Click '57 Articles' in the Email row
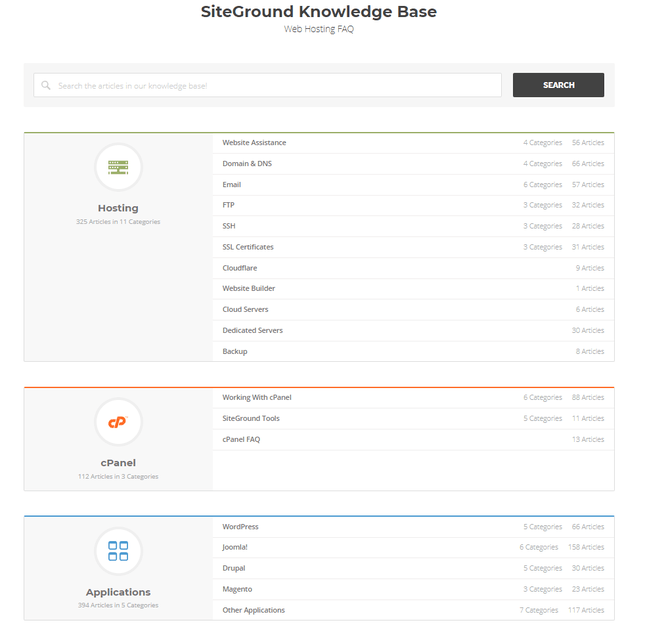 tap(588, 185)
